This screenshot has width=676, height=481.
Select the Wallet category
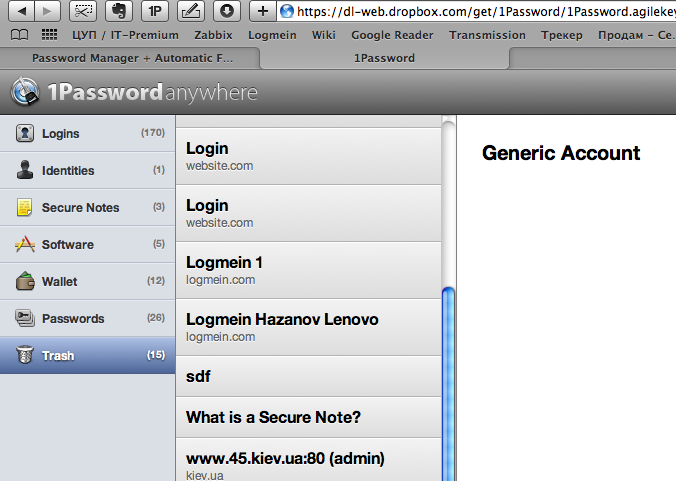pyautogui.click(x=88, y=281)
